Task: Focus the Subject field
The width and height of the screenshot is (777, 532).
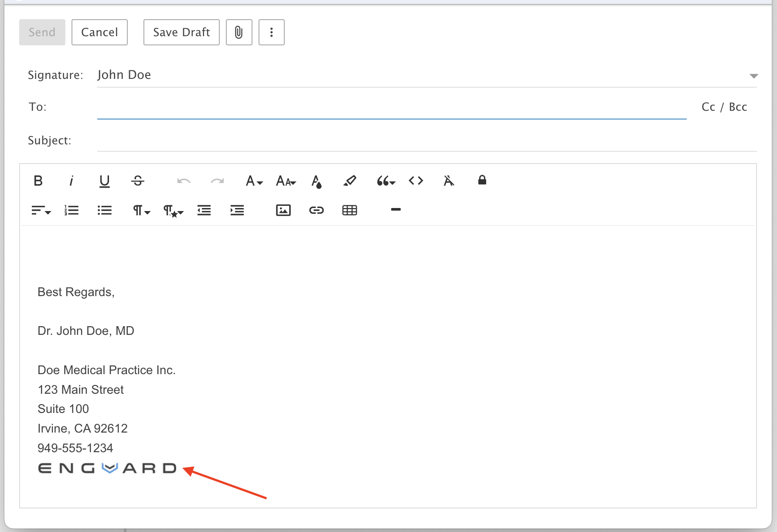Action: tap(427, 141)
